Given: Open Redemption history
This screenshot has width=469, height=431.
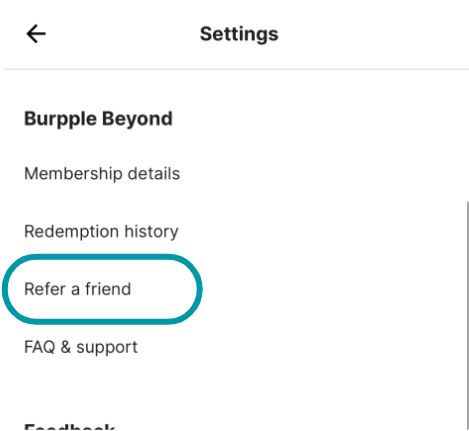Looking at the screenshot, I should click(101, 231).
